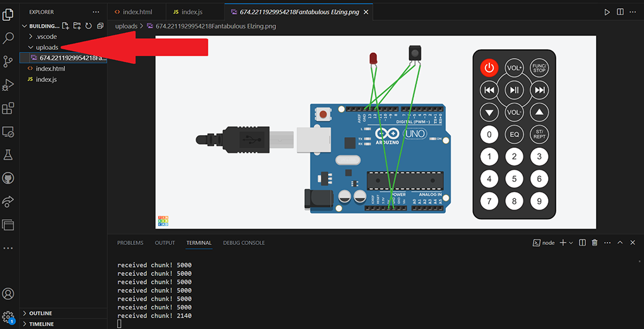Click the last 'received chunk! 2140' line
Viewport: 644px width, 329px height.
coord(155,316)
